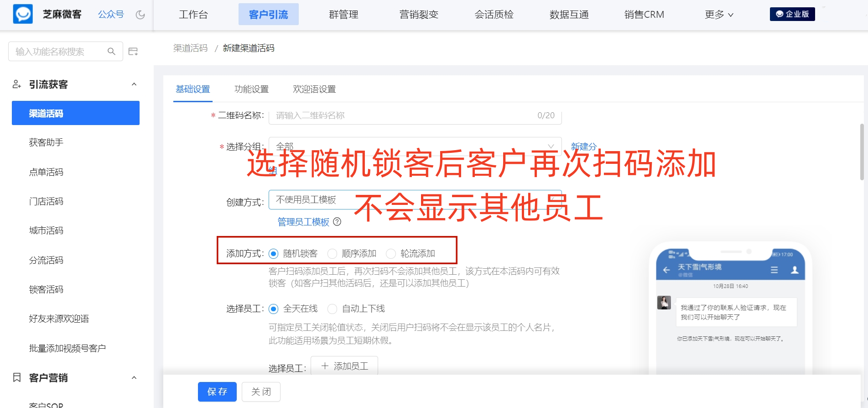This screenshot has height=408, width=868.
Task: Click the 新建分组 link
Action: (584, 146)
